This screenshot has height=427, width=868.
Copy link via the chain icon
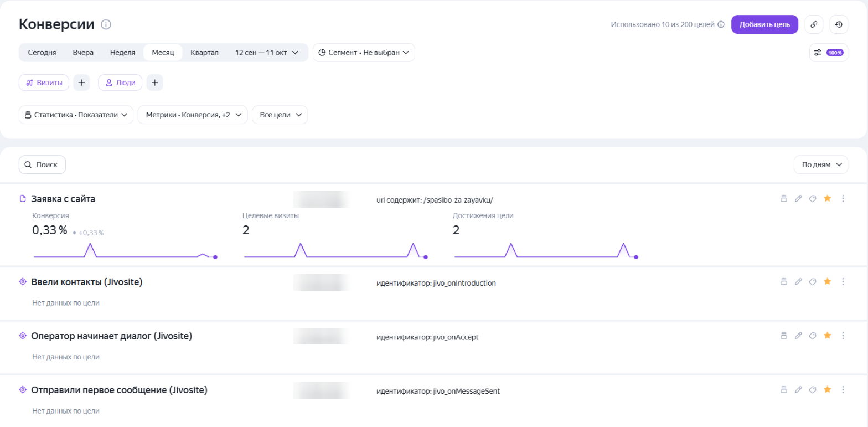tap(814, 24)
